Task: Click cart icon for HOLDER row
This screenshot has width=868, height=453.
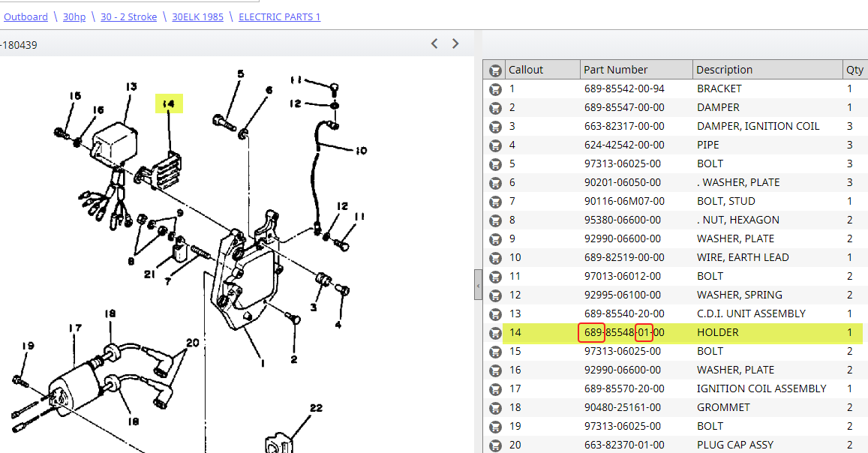Action: click(495, 333)
